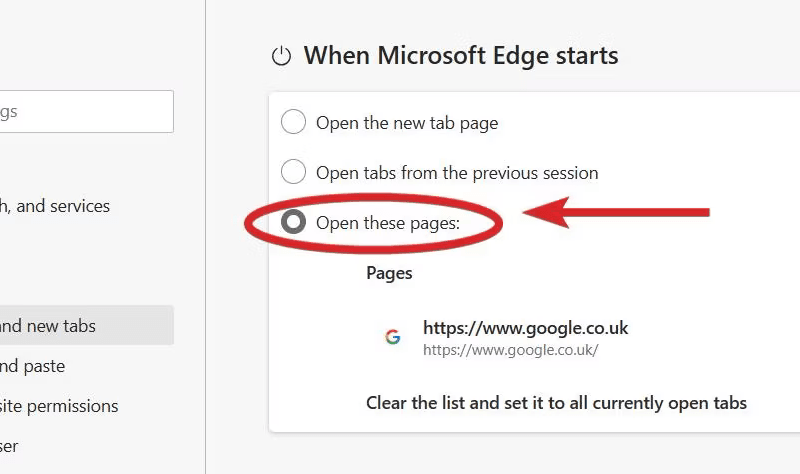800x474 pixels.
Task: Click the 'Open the new tab page' label text
Action: (407, 123)
